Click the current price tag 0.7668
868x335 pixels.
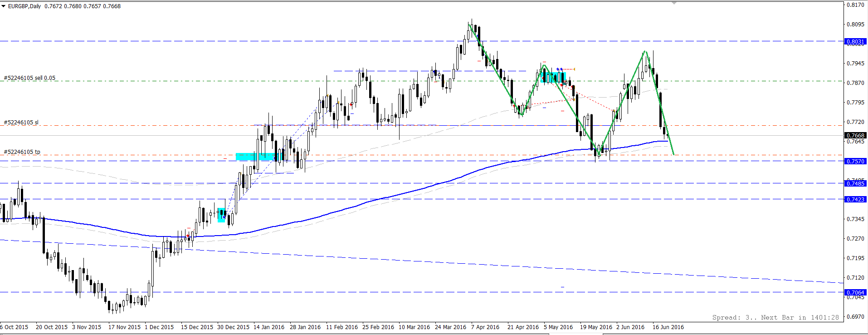coord(855,135)
